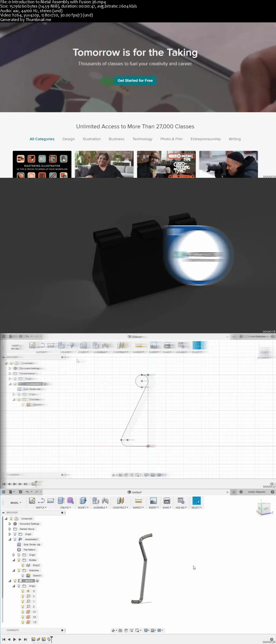Screen dimensions: 276x644
Task: Open the data panel grid icon in MODEL frame
Action: click(x=4, y=492)
